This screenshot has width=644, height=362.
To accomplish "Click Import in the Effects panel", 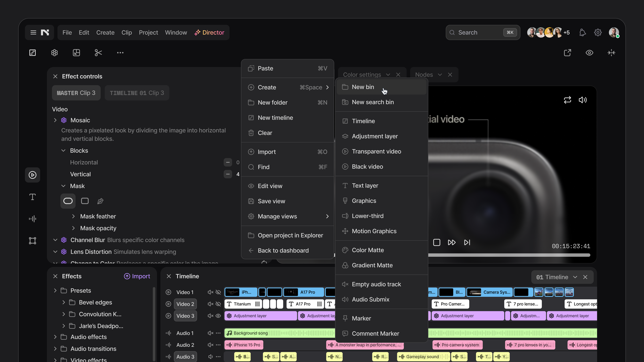I will [137, 276].
